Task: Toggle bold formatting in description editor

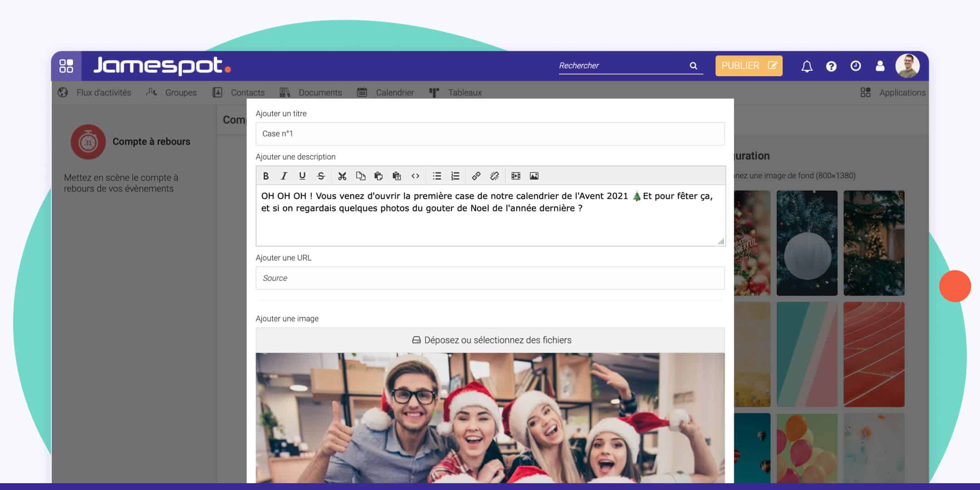Action: click(x=266, y=176)
